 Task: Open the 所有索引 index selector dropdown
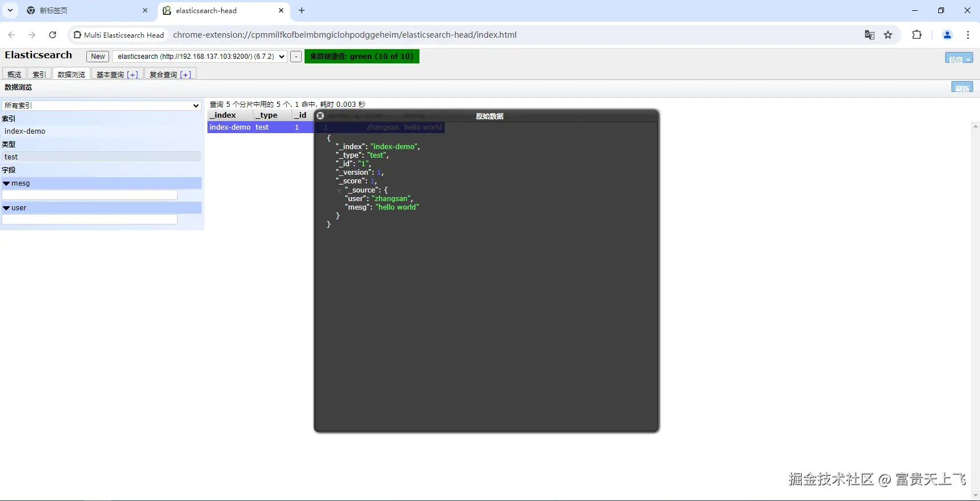click(102, 106)
